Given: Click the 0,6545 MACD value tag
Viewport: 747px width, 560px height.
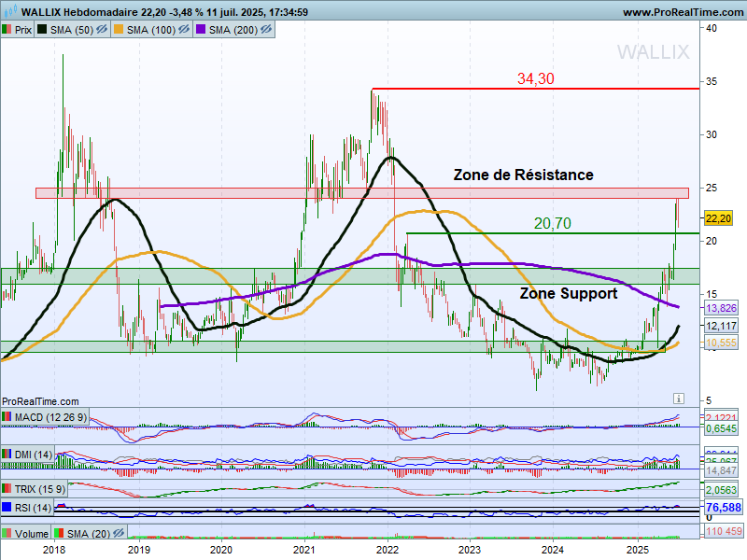Looking at the screenshot, I should coord(721,428).
